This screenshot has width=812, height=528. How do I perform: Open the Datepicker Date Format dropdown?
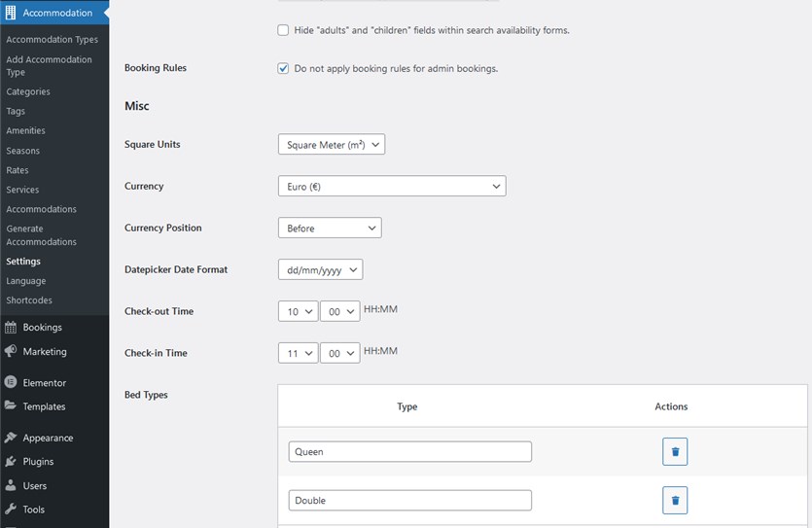(321, 269)
